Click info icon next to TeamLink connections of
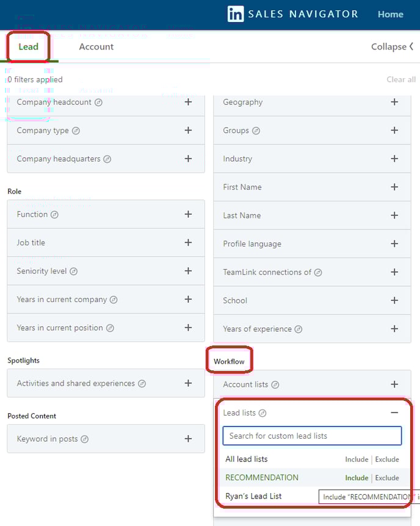The image size is (420, 526). pyautogui.click(x=318, y=272)
